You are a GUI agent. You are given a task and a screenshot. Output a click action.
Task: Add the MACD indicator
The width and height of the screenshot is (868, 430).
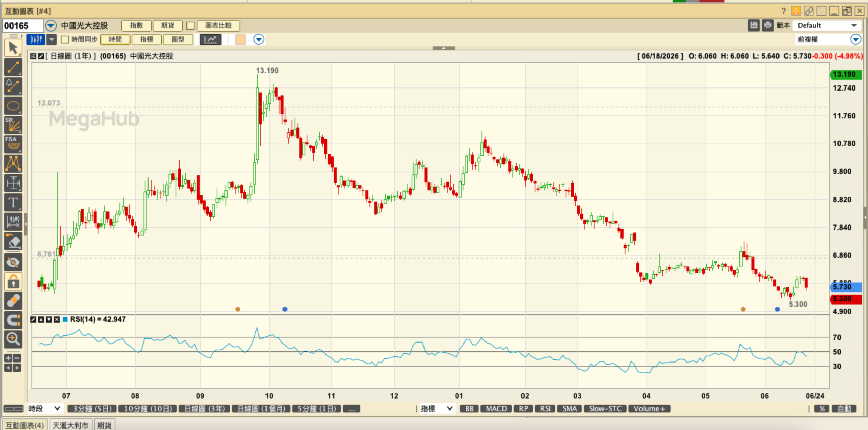[x=496, y=409]
